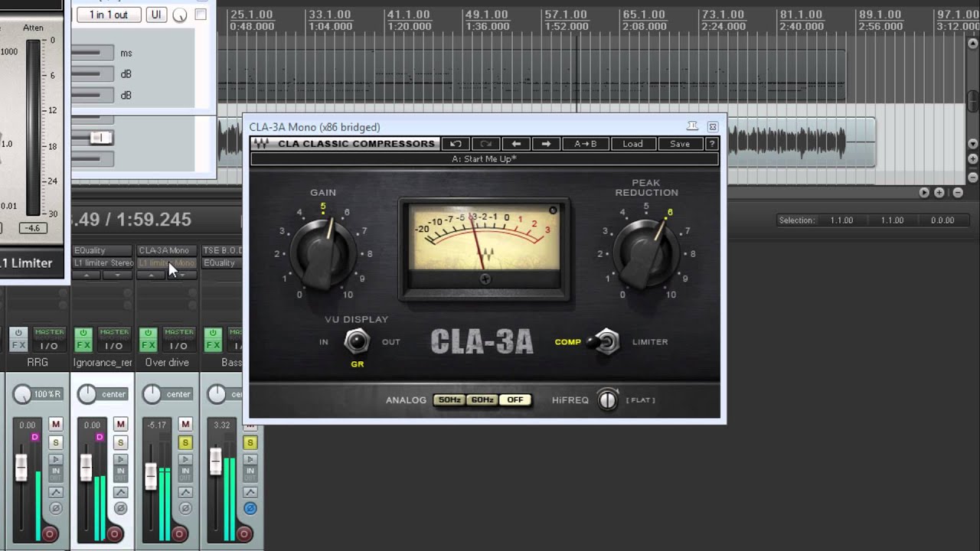Screen dimensions: 980x551
Task: Click down arrow under Ignorance_rer FX list
Action: (x=117, y=275)
